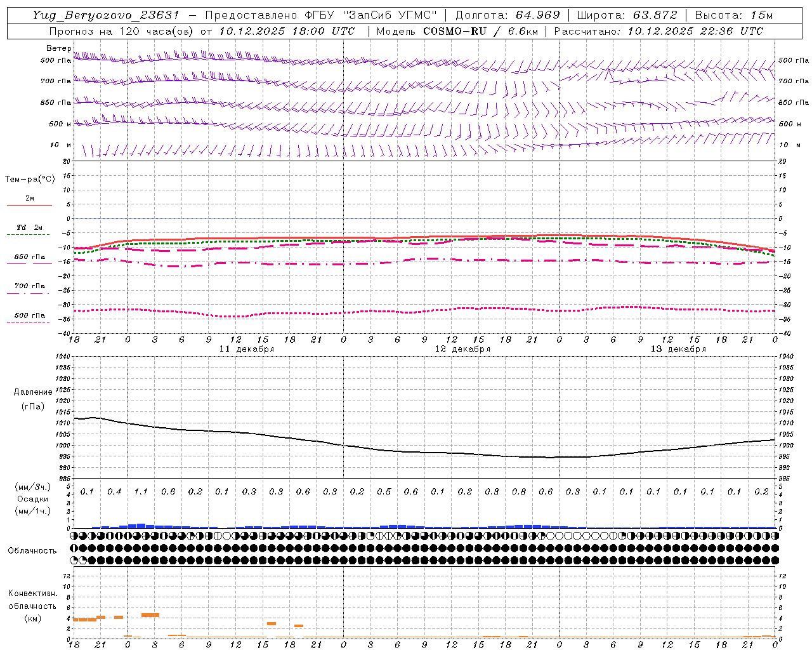The width and height of the screenshot is (812, 650).
Task: Click the Высота: 15м header field
Action: tap(734, 15)
